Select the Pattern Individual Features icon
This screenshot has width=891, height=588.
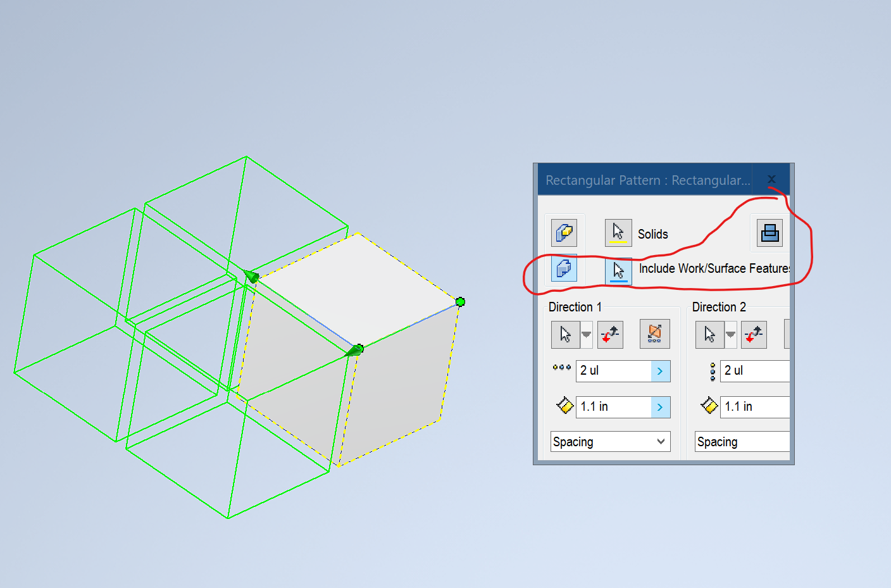pos(563,232)
